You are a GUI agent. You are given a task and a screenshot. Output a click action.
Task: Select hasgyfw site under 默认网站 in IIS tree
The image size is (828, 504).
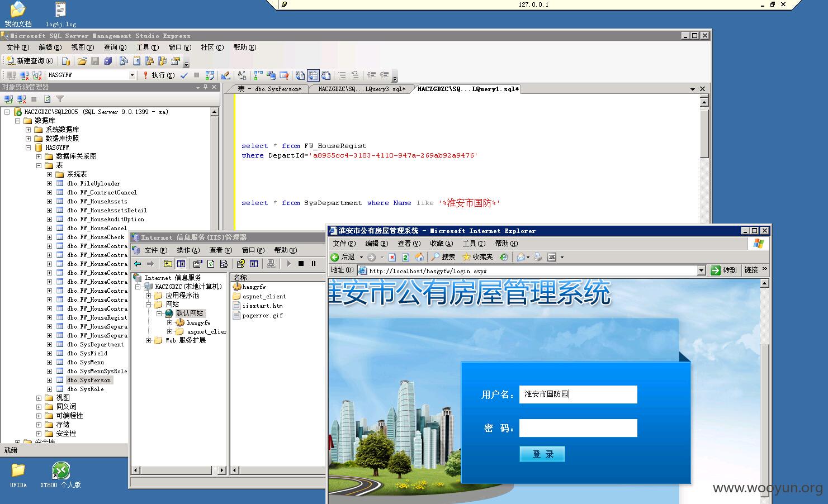[198, 322]
